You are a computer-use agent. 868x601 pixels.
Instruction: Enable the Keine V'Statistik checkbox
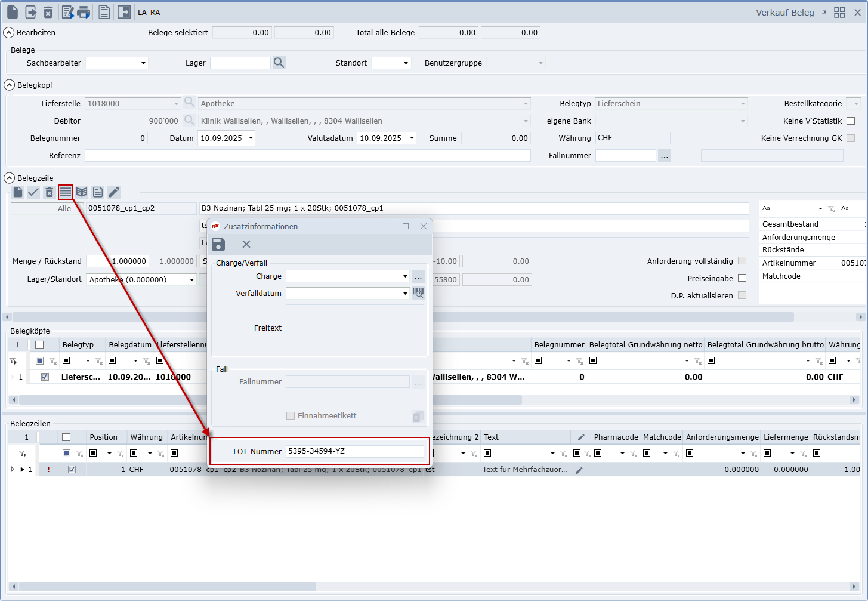point(851,121)
